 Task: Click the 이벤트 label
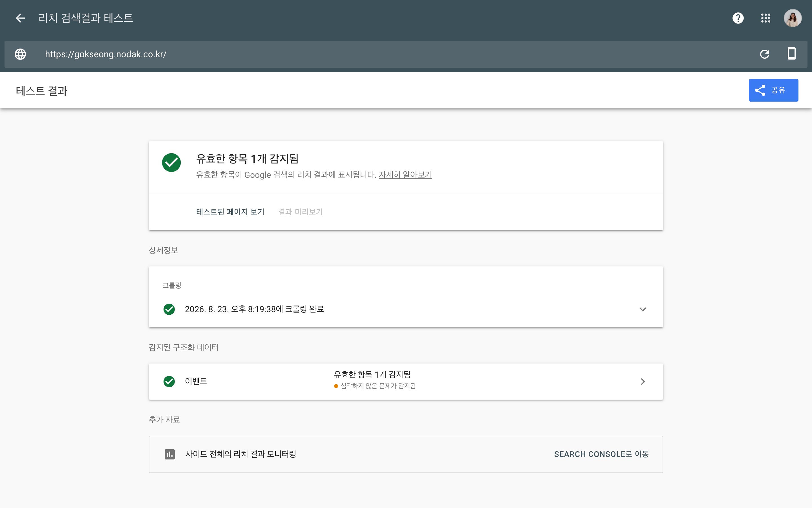click(196, 381)
